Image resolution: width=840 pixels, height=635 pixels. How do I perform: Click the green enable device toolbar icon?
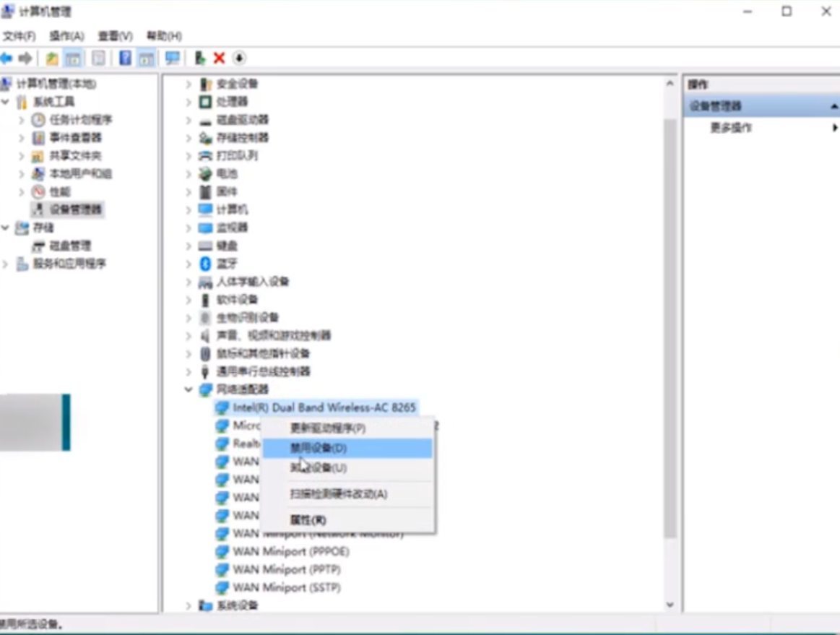coord(200,58)
